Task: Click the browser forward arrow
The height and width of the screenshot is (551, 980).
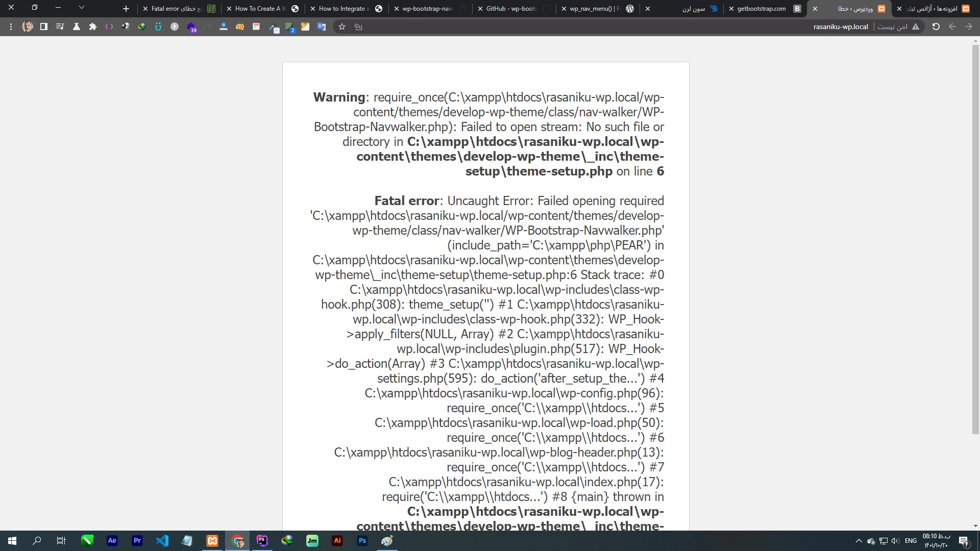Action: [x=969, y=27]
